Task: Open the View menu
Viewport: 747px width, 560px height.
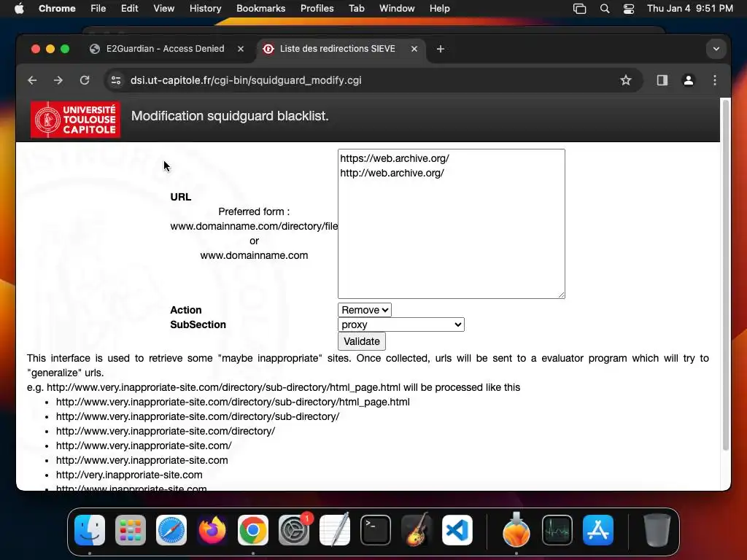Action: 163,9
